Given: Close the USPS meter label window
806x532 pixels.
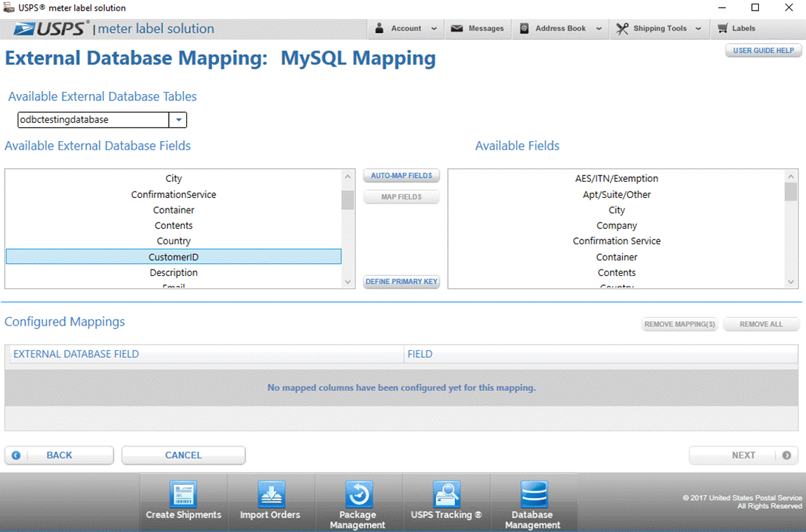Looking at the screenshot, I should [x=788, y=8].
